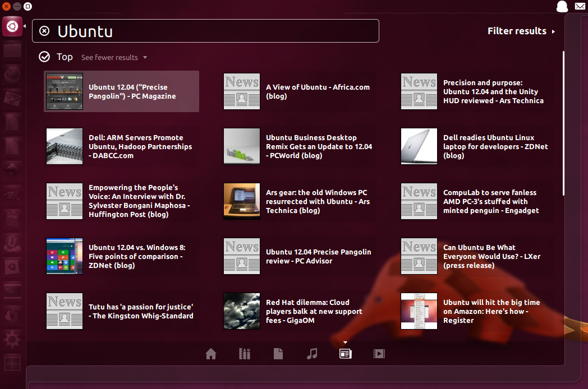Open the chat status indicator
The height and width of the screenshot is (389, 588).
pos(562,7)
